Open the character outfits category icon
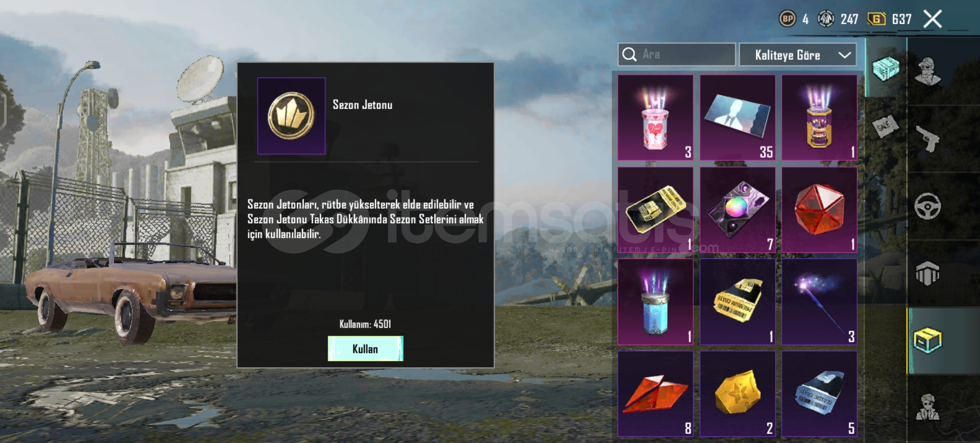 927,71
